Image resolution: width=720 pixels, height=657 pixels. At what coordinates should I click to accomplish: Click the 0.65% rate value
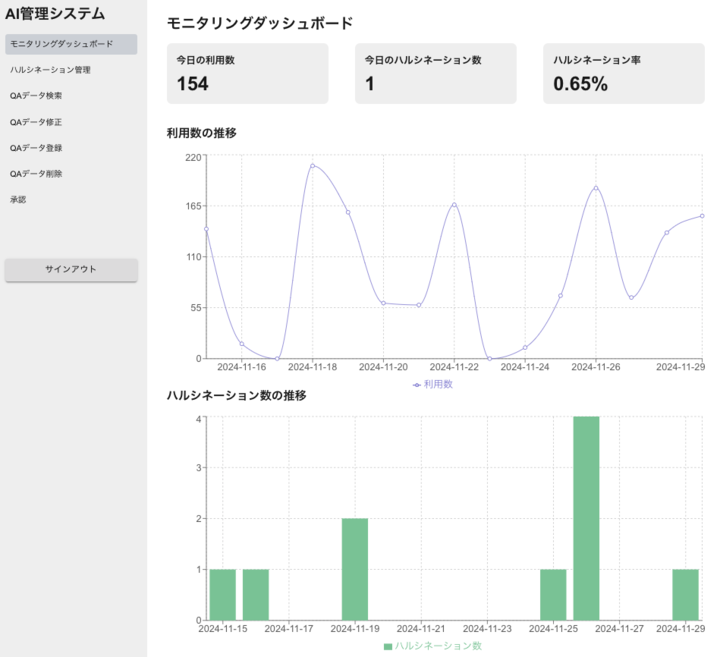580,84
